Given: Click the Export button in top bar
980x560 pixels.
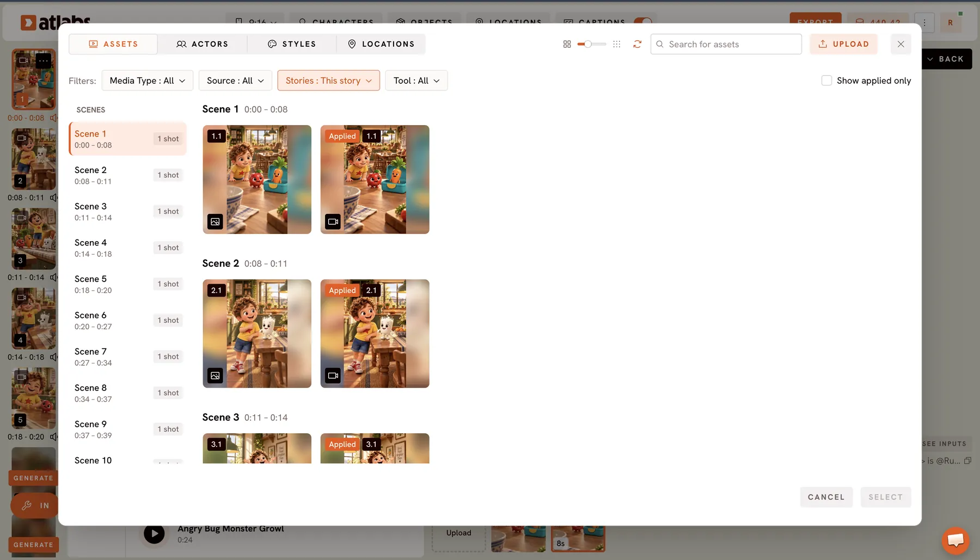Looking at the screenshot, I should tap(815, 22).
